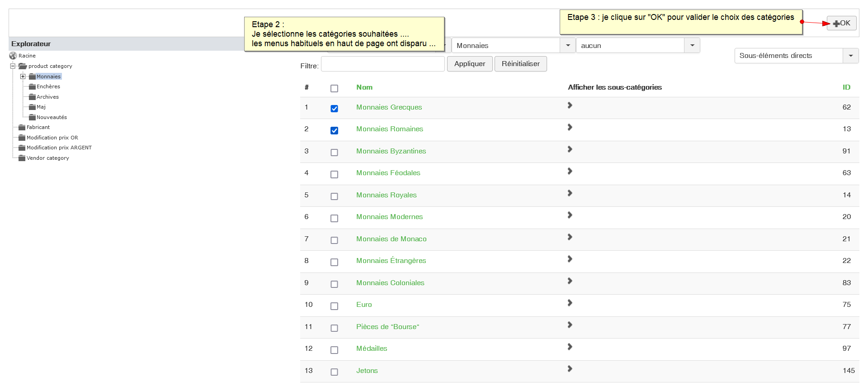Click OK to validate category selection
This screenshot has width=868, height=387.
pyautogui.click(x=841, y=23)
